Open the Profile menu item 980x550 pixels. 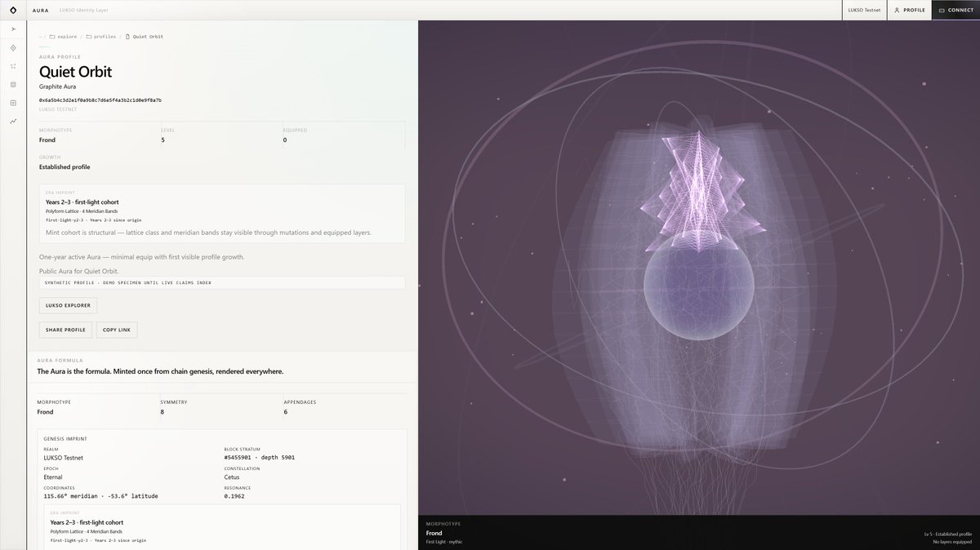pyautogui.click(x=910, y=10)
